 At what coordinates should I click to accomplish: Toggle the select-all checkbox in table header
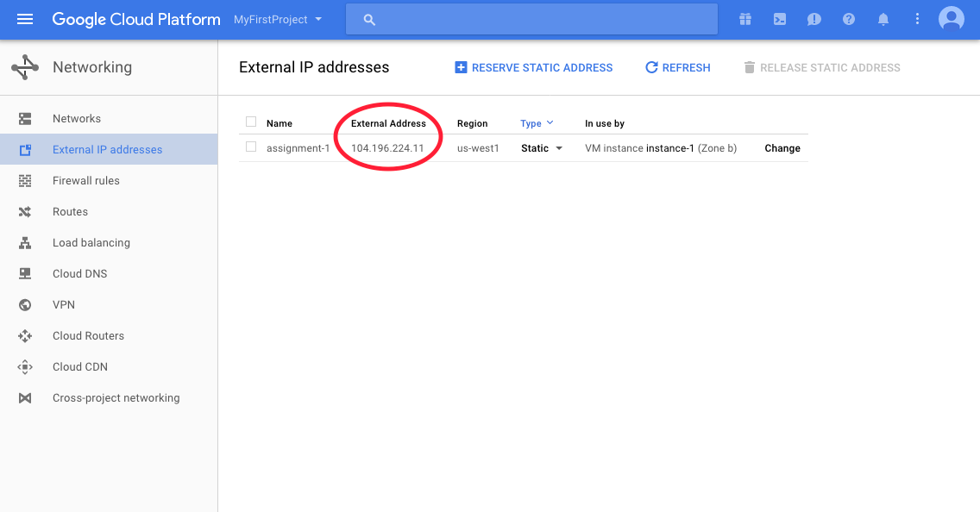tap(251, 122)
